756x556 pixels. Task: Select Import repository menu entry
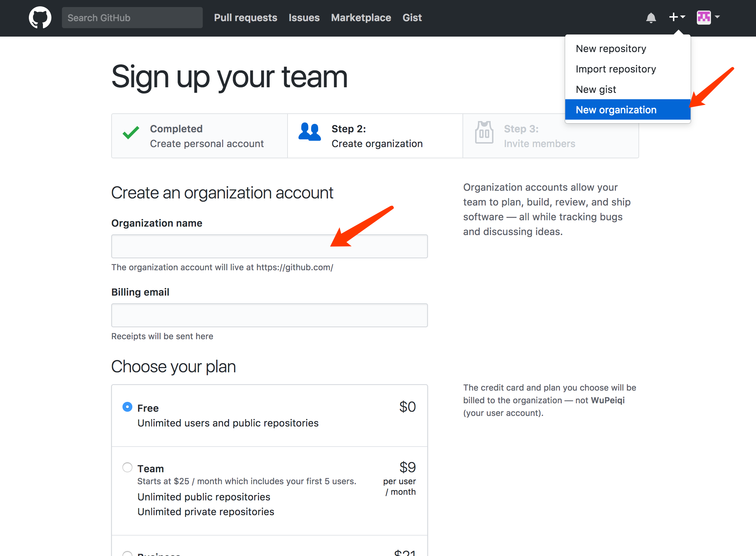(x=616, y=69)
